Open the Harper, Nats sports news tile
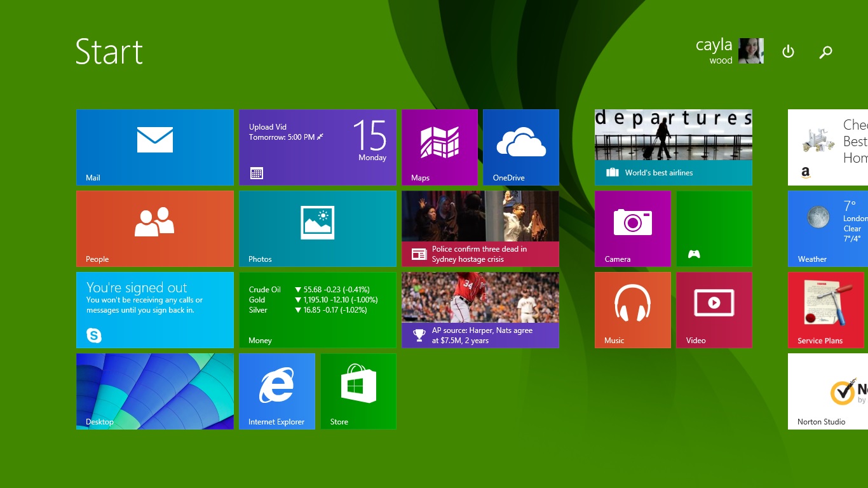Screen dimensions: 868x488 tap(480, 310)
